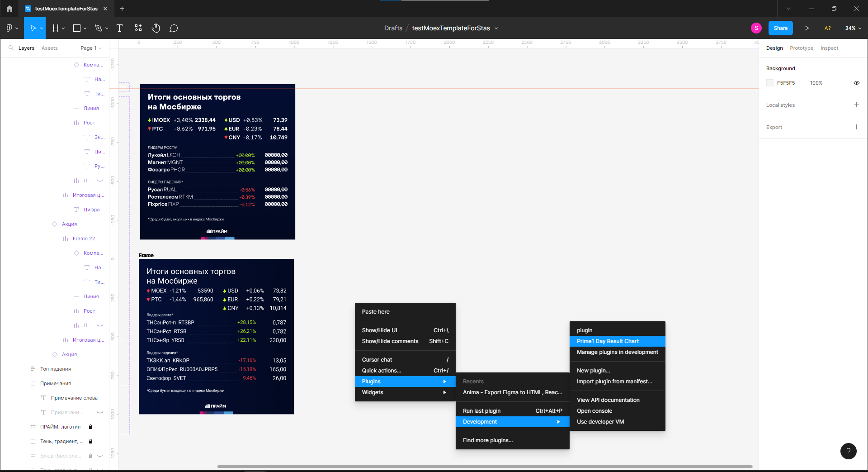
Task: Add a new tab with plus
Action: 122,9
